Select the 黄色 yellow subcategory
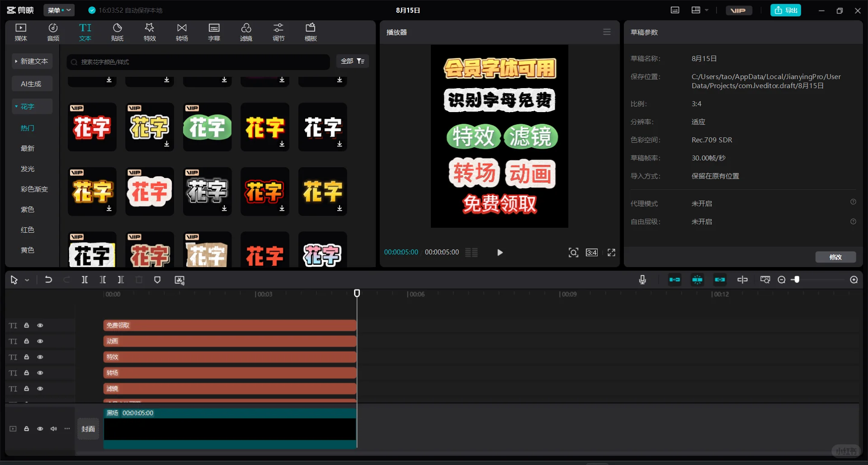 (28, 250)
